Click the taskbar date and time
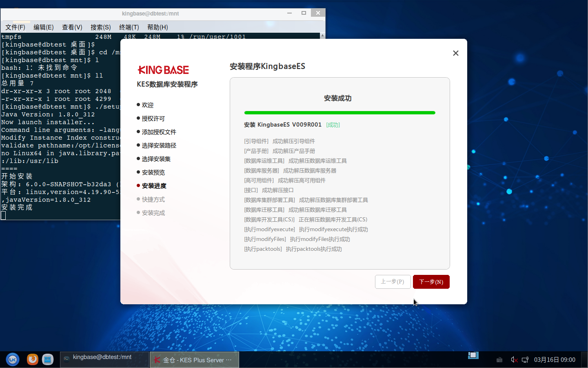The image size is (588, 368). (555, 360)
